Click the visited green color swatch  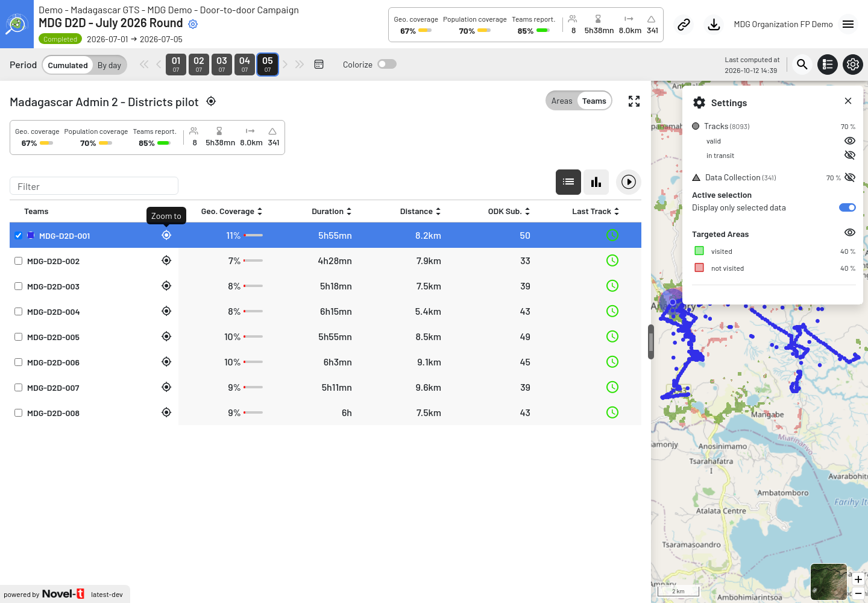[x=699, y=251]
